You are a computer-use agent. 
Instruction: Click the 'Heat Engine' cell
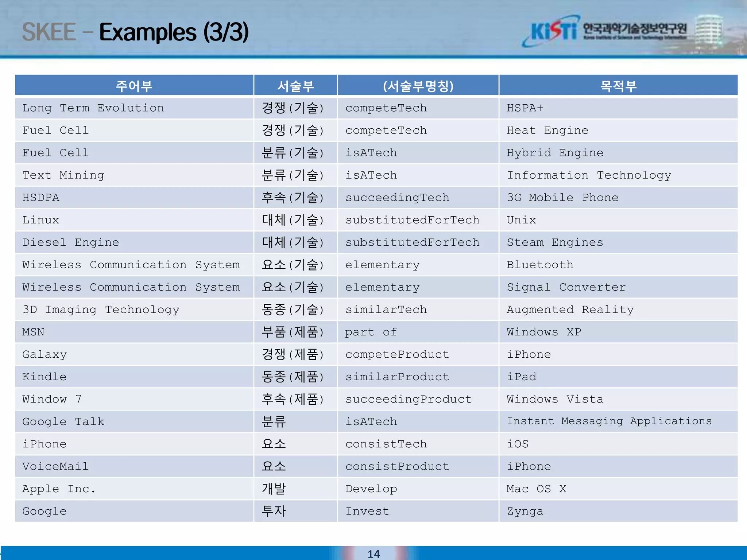point(618,131)
